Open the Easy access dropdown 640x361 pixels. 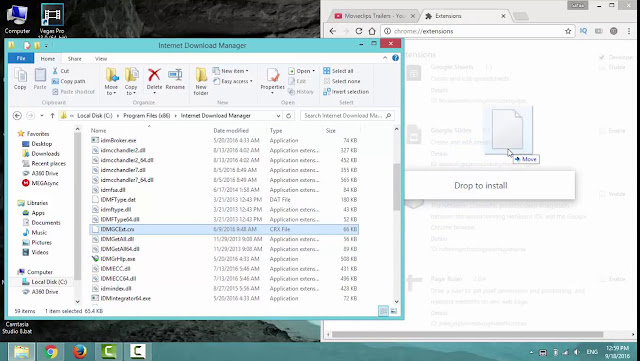(x=233, y=81)
